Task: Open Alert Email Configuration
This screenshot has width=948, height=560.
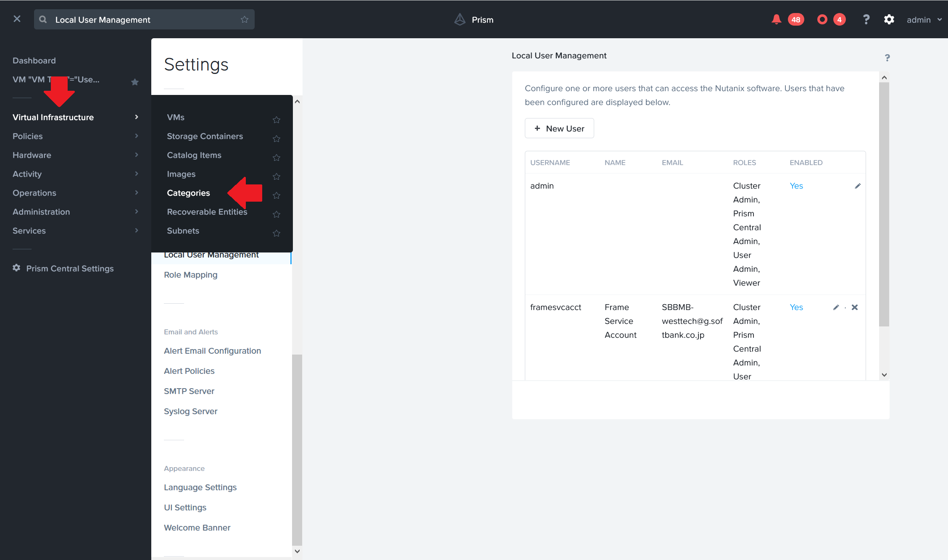Action: (x=212, y=351)
